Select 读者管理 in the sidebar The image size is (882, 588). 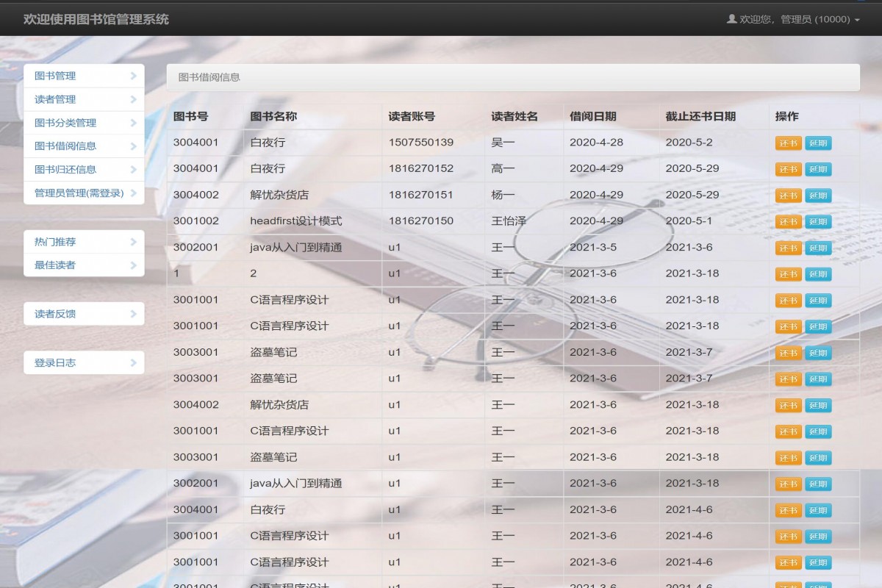pos(55,99)
